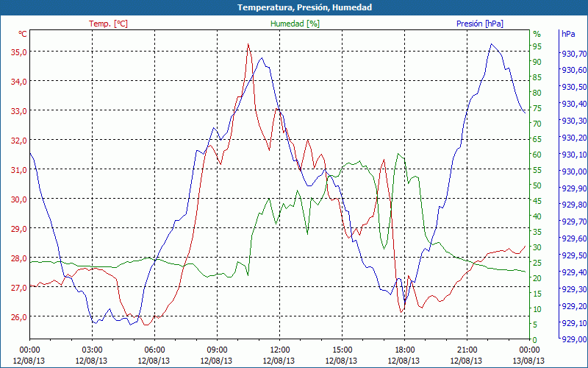Image resolution: width=588 pixels, height=368 pixels.
Task: Click the 930,60 pressure axis value
Action: (x=574, y=70)
